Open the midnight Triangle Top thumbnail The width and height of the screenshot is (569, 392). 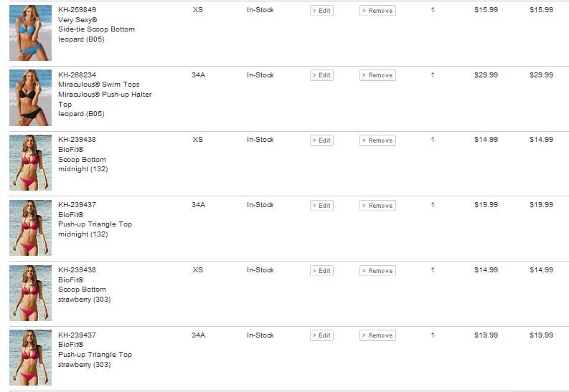click(x=30, y=228)
